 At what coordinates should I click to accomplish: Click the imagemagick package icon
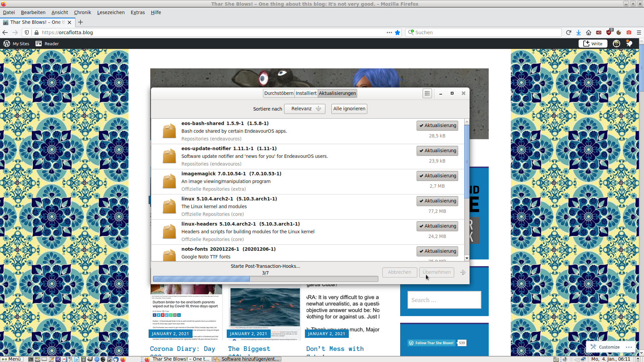click(x=169, y=181)
